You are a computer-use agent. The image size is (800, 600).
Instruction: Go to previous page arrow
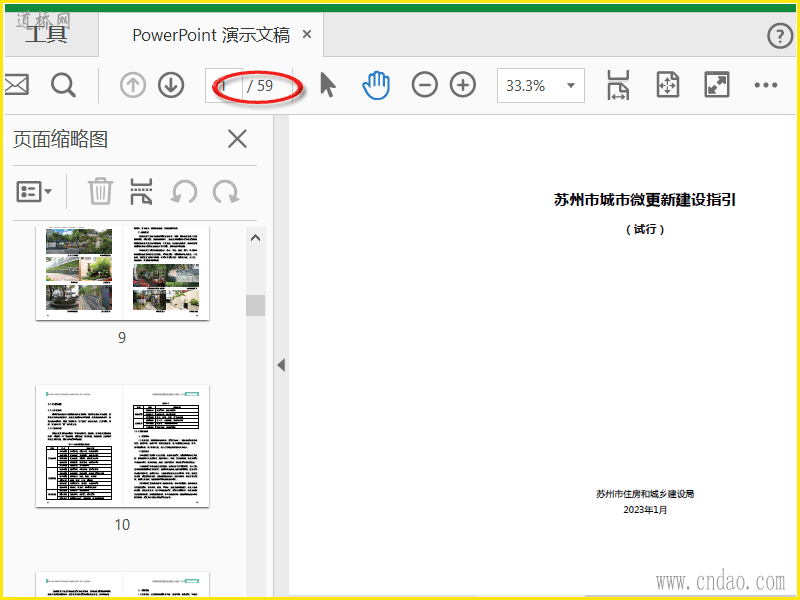[x=133, y=85]
